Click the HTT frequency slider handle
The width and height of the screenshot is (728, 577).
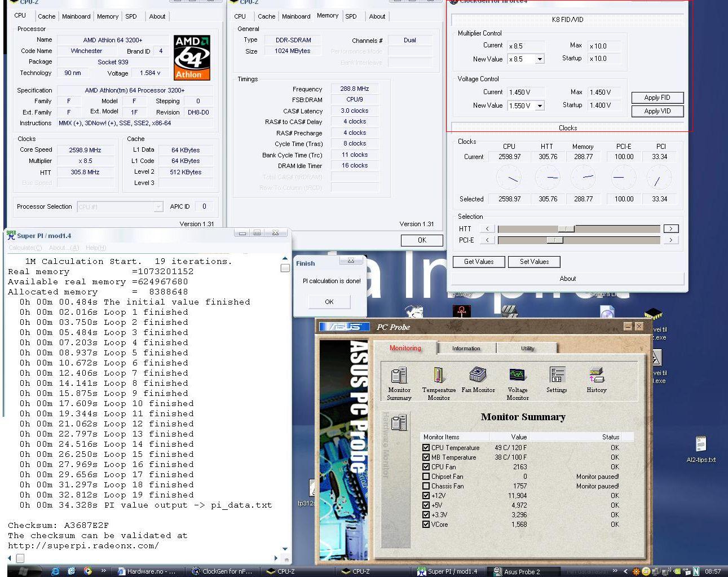pos(566,229)
